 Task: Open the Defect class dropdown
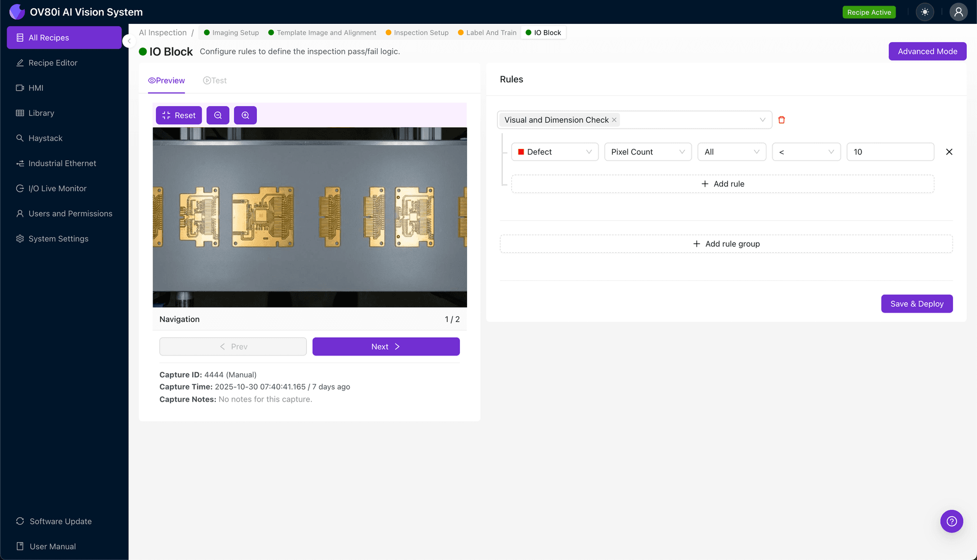click(555, 152)
